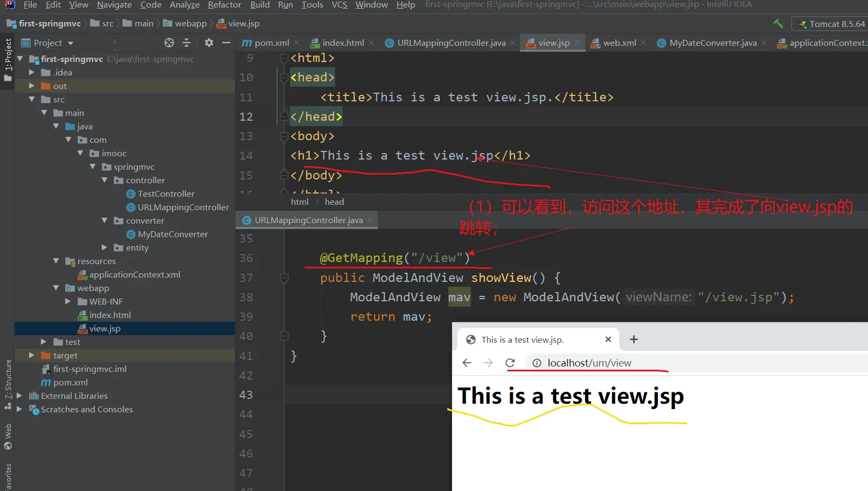Open Project panel settings gear
This screenshot has height=491, width=868.
(x=209, y=43)
